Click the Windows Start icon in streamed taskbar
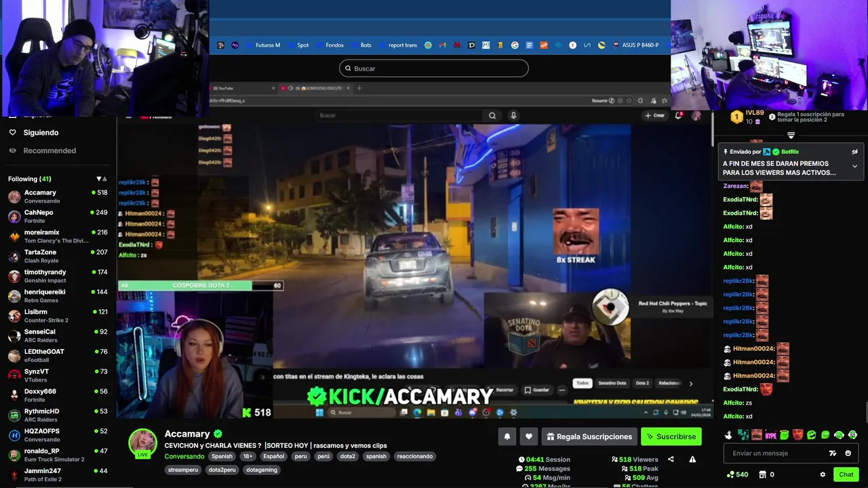 (319, 412)
